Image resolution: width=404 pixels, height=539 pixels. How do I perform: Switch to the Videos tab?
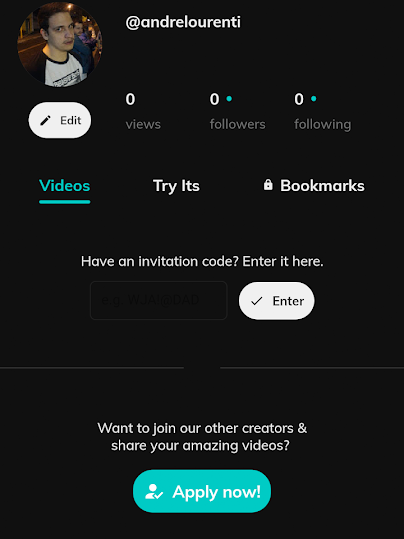(x=65, y=186)
